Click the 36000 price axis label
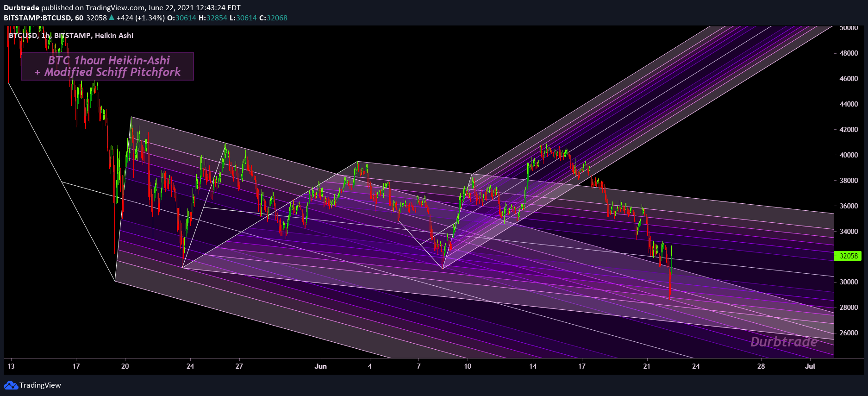This screenshot has height=396, width=868. (849, 206)
